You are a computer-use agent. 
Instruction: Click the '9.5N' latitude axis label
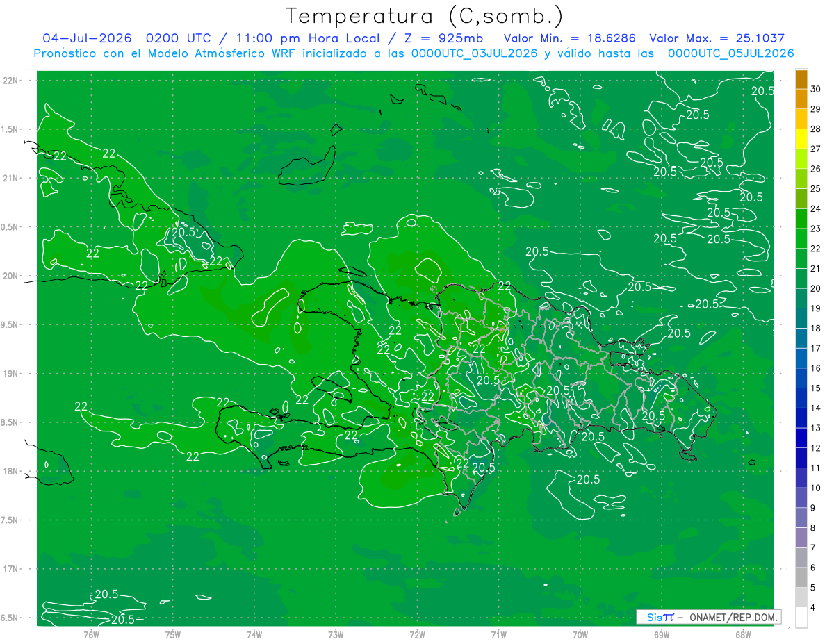click(x=10, y=324)
